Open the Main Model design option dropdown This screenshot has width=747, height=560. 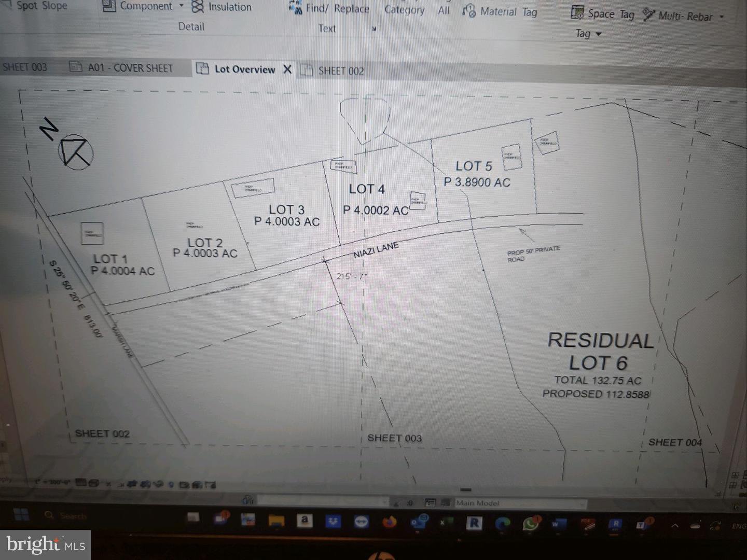(x=521, y=503)
